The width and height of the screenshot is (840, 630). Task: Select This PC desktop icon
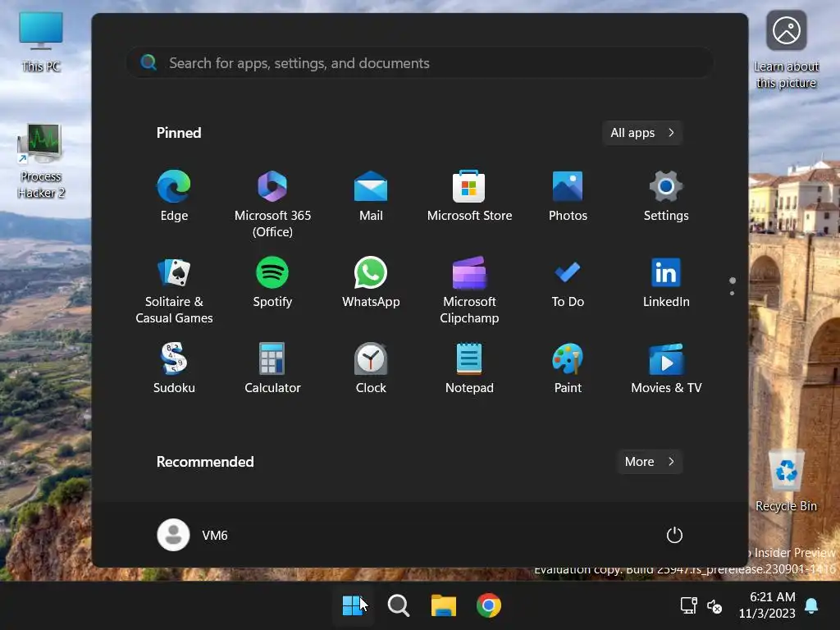41,42
